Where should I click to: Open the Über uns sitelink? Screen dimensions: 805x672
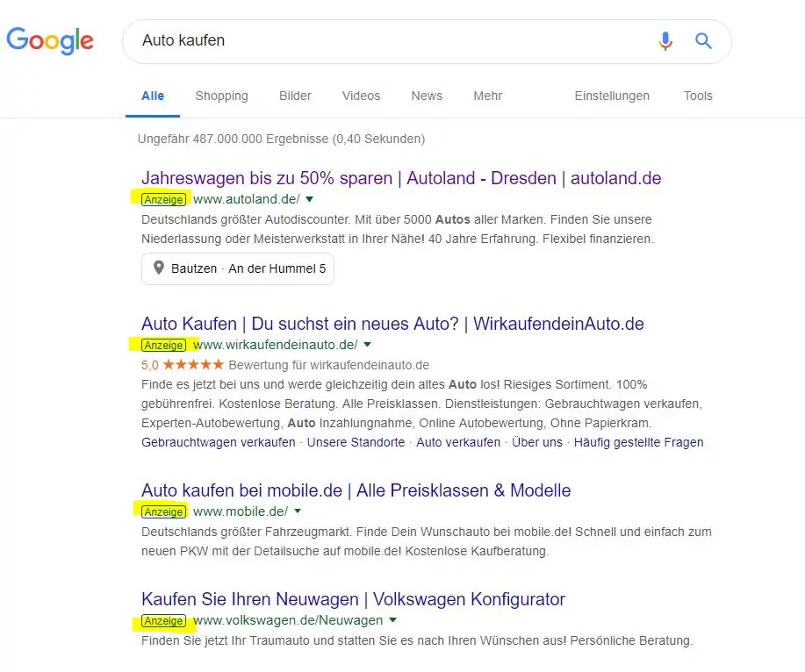pyautogui.click(x=537, y=442)
